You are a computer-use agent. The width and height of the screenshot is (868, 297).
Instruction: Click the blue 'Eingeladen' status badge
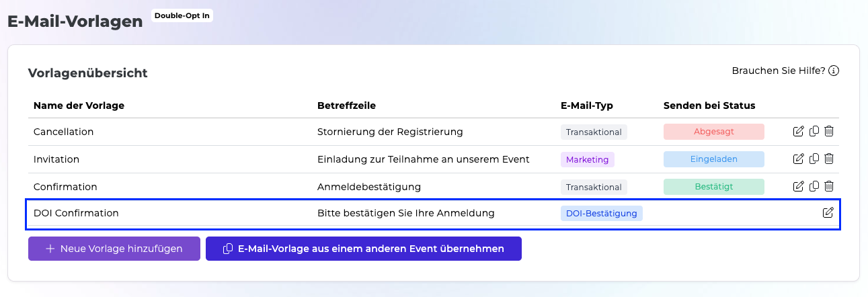(714, 159)
